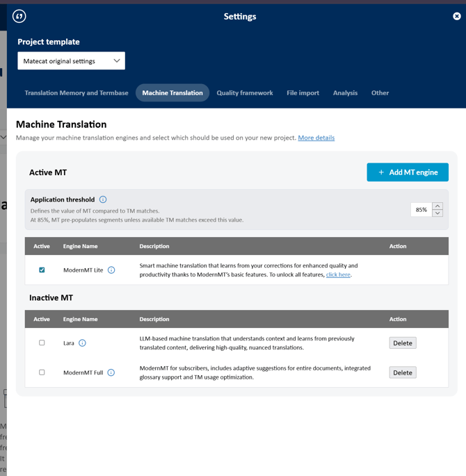Click the Matecat logo icon
Viewport: 466px width, 476px height.
tap(19, 16)
